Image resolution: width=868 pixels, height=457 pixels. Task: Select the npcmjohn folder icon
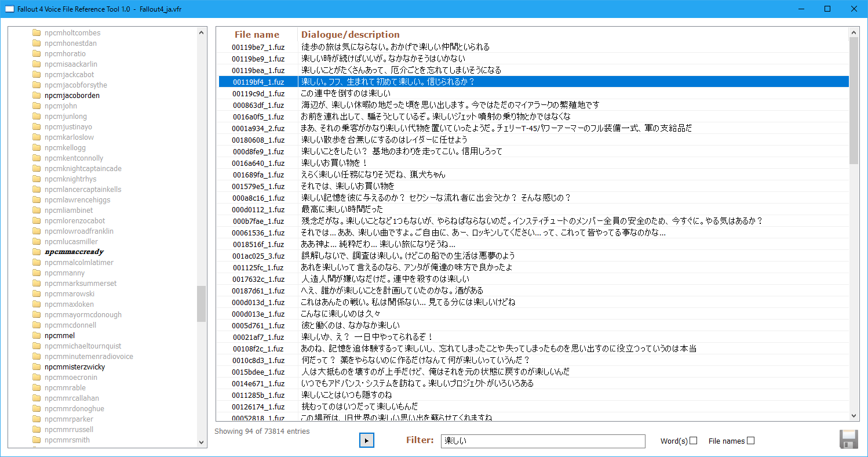click(x=37, y=106)
